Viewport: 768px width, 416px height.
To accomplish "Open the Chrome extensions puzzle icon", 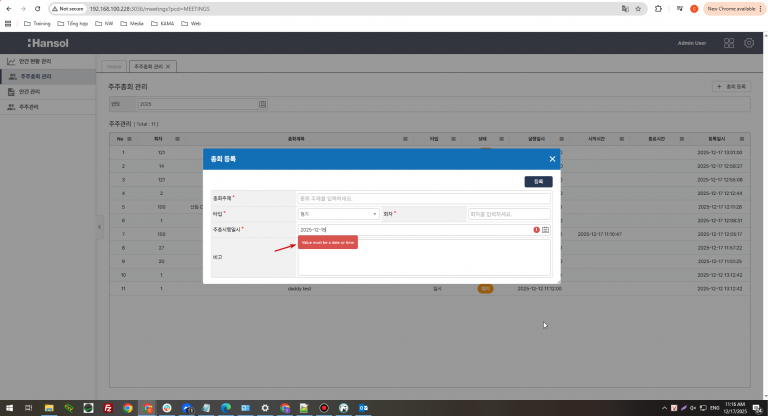I will tap(658, 9).
